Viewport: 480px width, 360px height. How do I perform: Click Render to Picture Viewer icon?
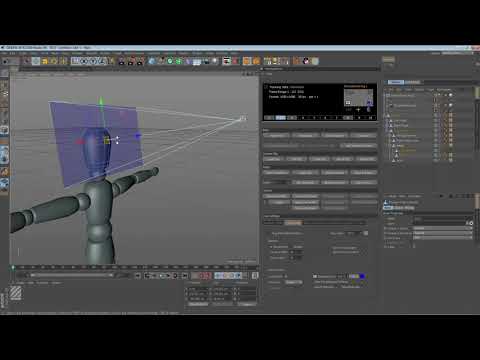pos(131,61)
